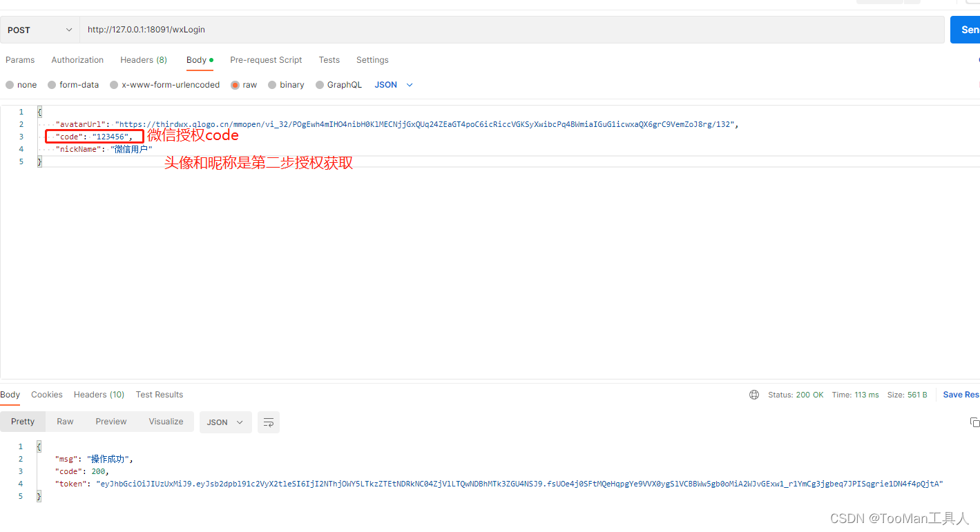Screen dimensions: 980x532
Task: Open the Test Results tab
Action: (x=159, y=395)
